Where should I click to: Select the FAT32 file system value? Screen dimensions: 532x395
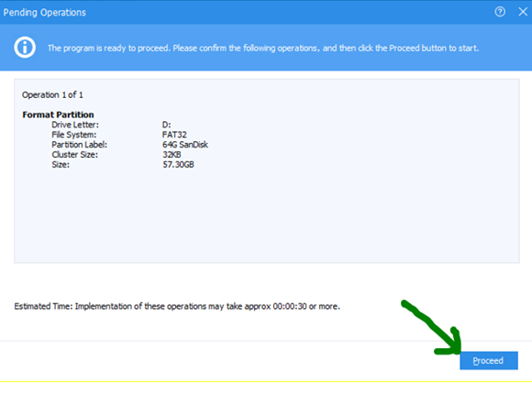click(x=174, y=135)
